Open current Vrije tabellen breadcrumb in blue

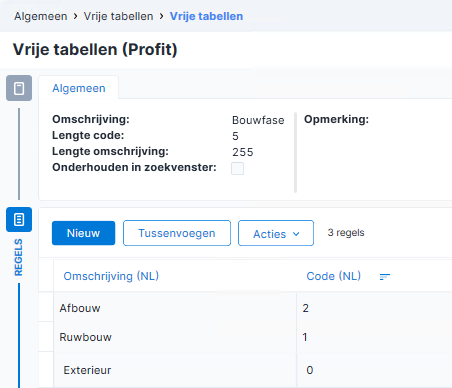[206, 16]
